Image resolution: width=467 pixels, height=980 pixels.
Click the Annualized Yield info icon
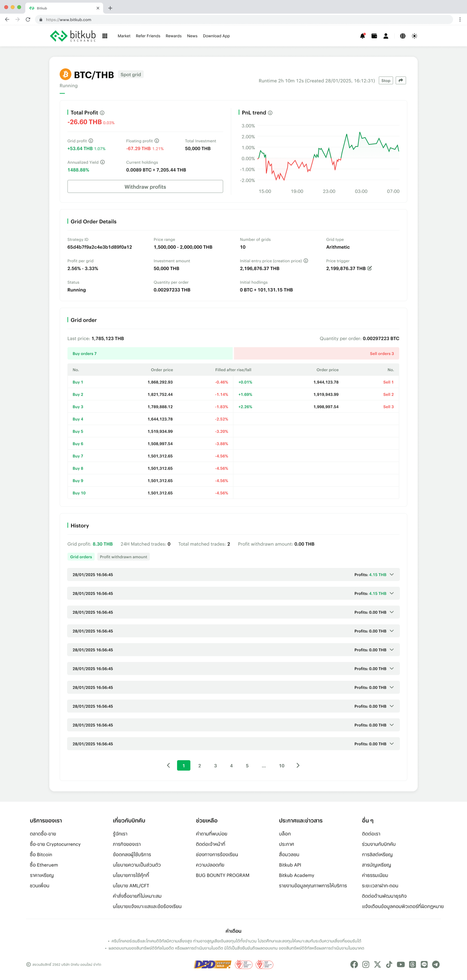[x=102, y=162]
